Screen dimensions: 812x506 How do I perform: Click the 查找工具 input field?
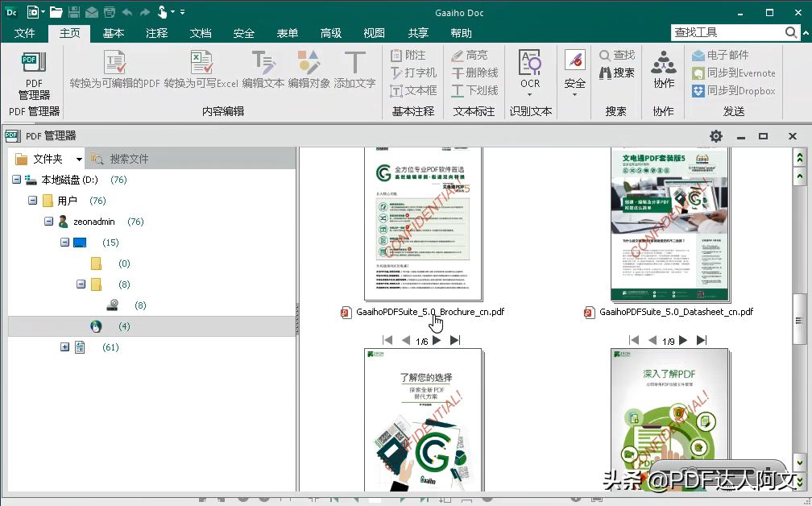(727, 32)
